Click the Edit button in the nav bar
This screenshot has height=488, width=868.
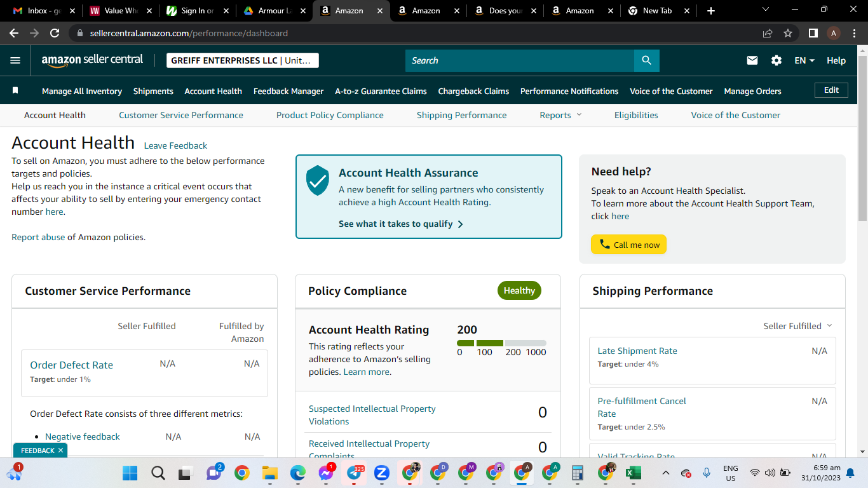[831, 90]
